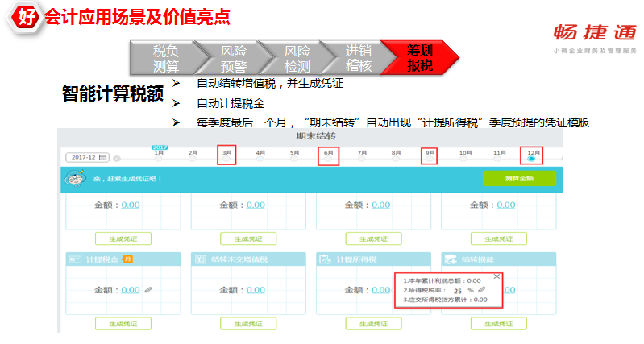Click the 25 tax rate percentage field
Image resolution: width=644 pixels, height=344 pixels.
(458, 289)
